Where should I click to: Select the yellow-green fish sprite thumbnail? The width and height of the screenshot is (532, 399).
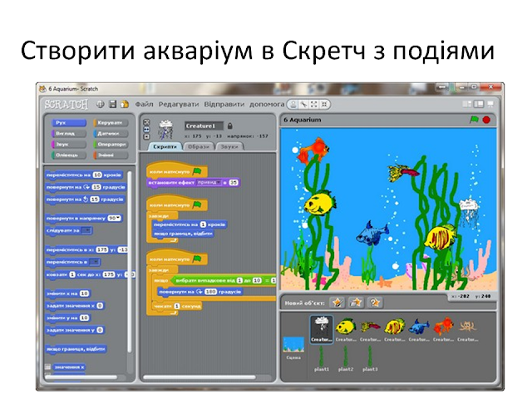click(346, 329)
